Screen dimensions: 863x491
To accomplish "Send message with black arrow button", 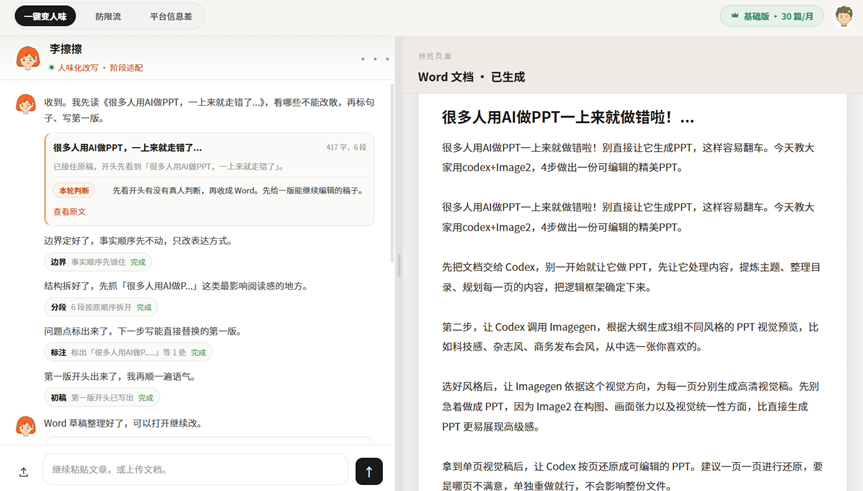I will point(369,471).
